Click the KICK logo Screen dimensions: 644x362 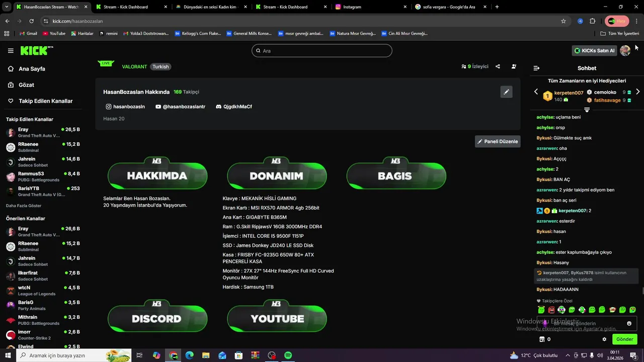click(x=36, y=50)
